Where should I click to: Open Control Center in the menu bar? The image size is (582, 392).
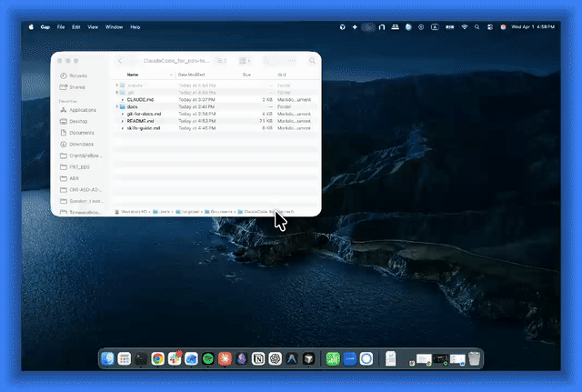tap(490, 27)
